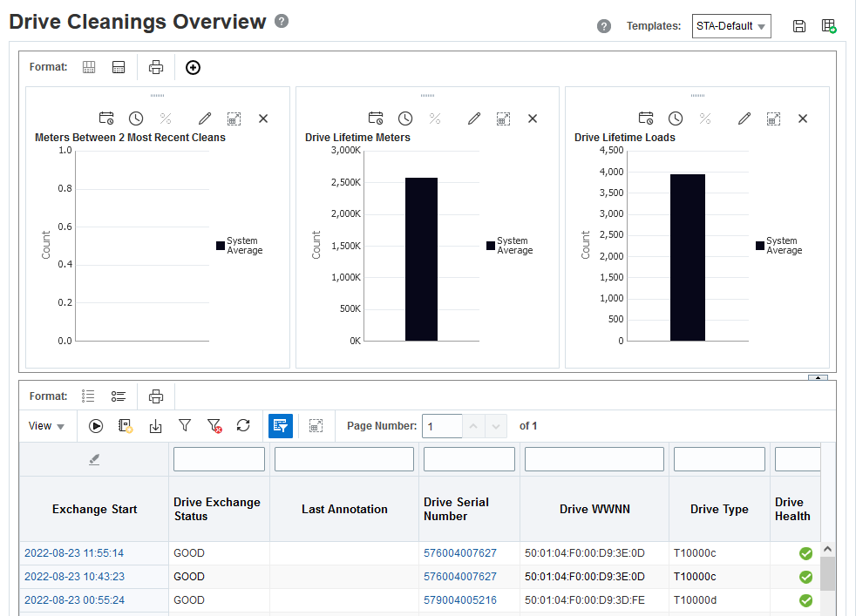Detach the table with expand icon
Image resolution: width=856 pixels, height=616 pixels.
click(x=316, y=426)
